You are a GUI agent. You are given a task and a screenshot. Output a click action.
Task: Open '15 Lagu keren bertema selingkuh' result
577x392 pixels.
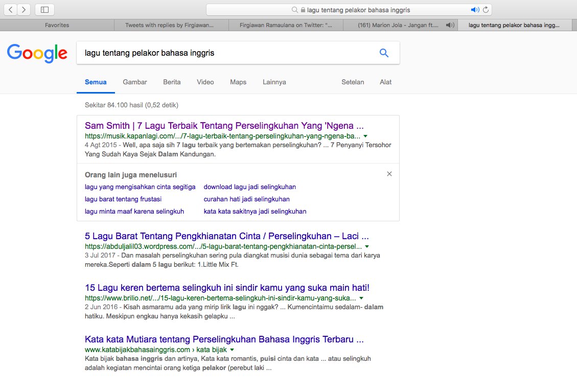pyautogui.click(x=227, y=287)
